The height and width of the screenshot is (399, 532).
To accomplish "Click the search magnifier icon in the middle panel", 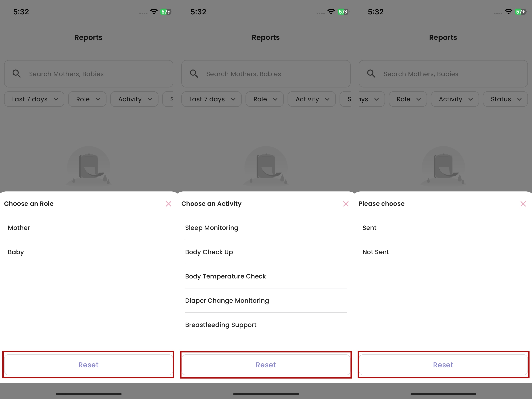I will tap(194, 74).
